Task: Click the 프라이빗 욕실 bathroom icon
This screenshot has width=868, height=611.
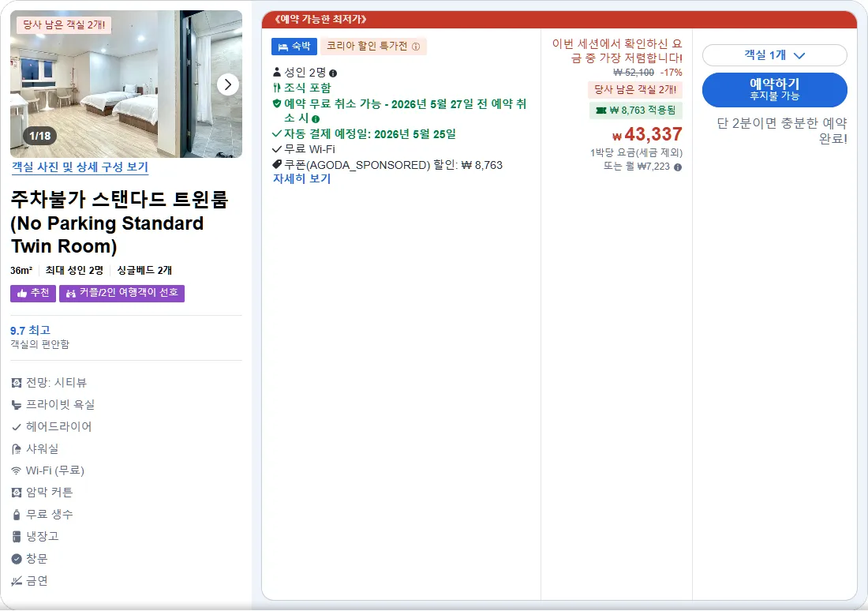Action: (x=17, y=405)
